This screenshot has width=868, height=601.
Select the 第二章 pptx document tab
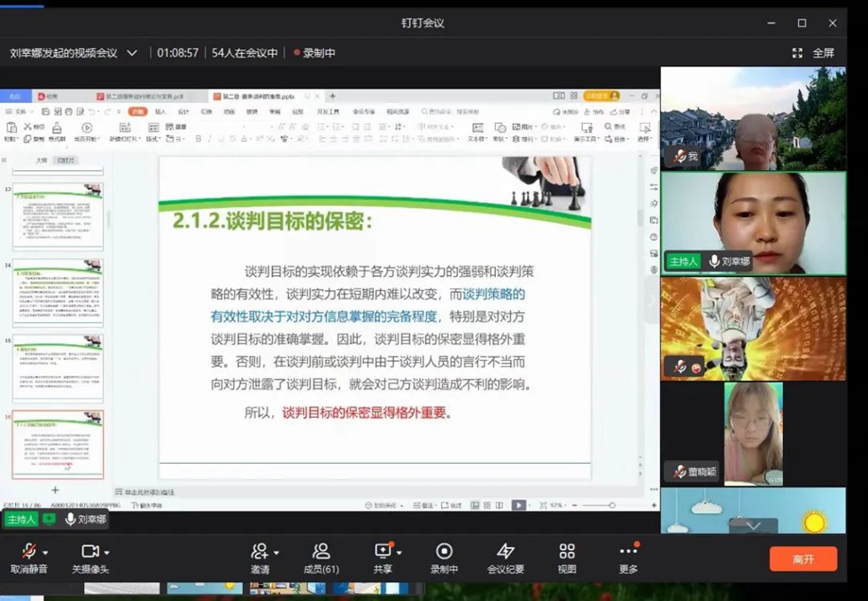point(259,96)
